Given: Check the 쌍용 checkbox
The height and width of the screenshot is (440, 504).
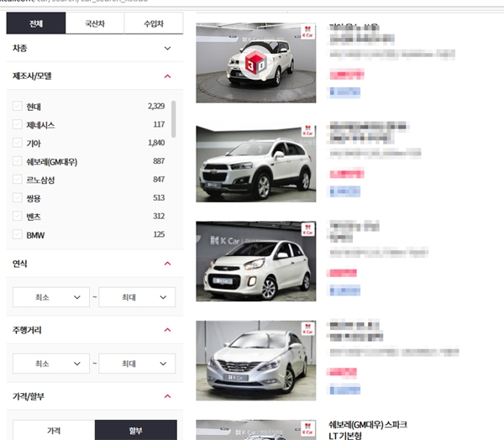Looking at the screenshot, I should (x=18, y=197).
